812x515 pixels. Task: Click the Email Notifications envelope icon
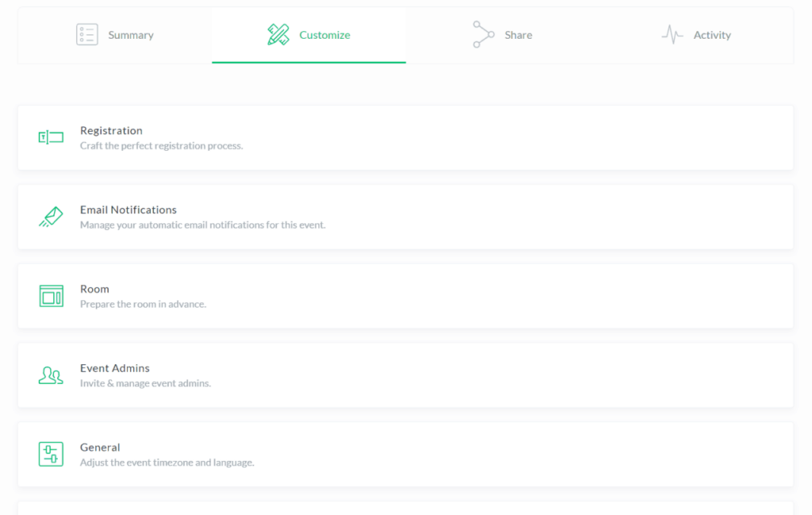pos(51,217)
